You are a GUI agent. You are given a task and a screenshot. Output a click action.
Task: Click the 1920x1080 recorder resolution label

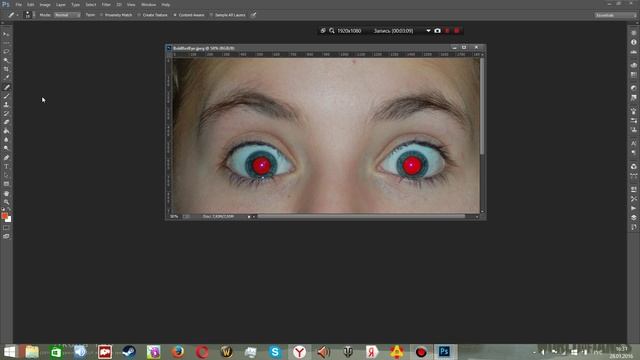click(x=349, y=31)
